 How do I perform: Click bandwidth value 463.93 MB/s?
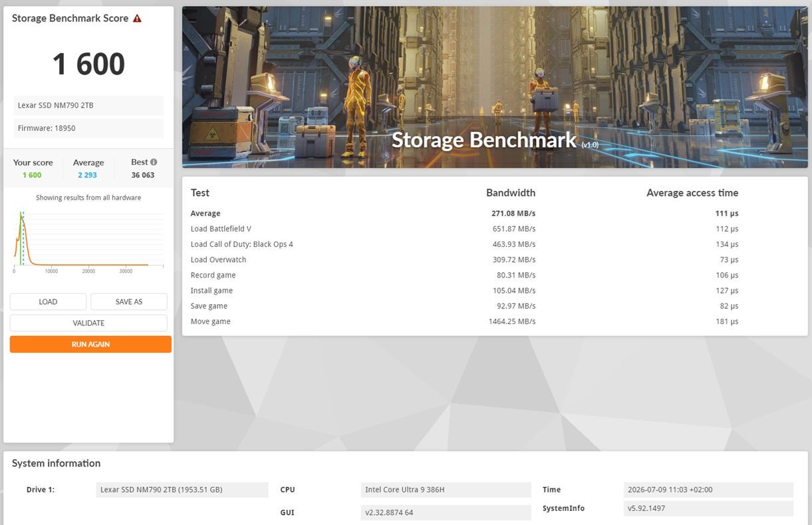pyautogui.click(x=514, y=244)
